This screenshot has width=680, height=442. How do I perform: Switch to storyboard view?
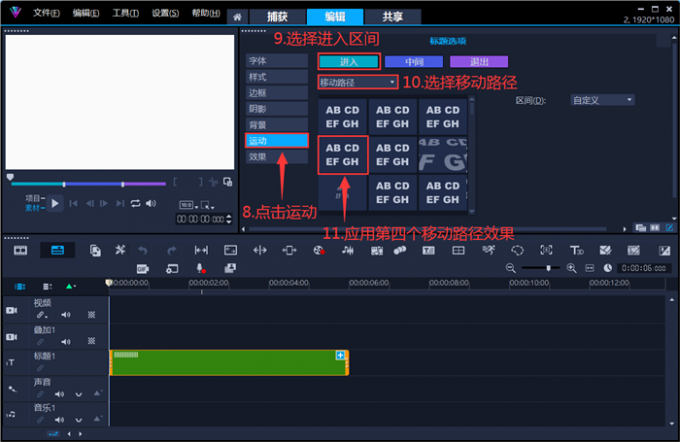coord(20,250)
